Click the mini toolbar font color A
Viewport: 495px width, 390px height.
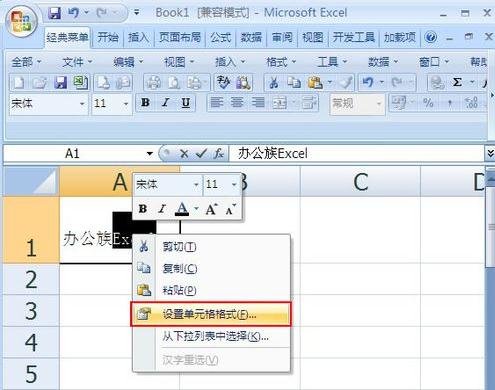[x=182, y=209]
